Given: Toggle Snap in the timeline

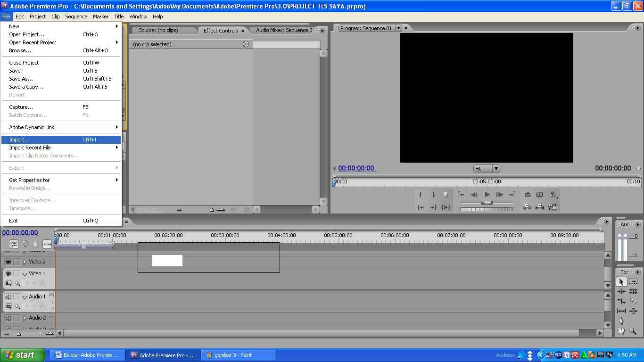Looking at the screenshot, I should (x=14, y=244).
